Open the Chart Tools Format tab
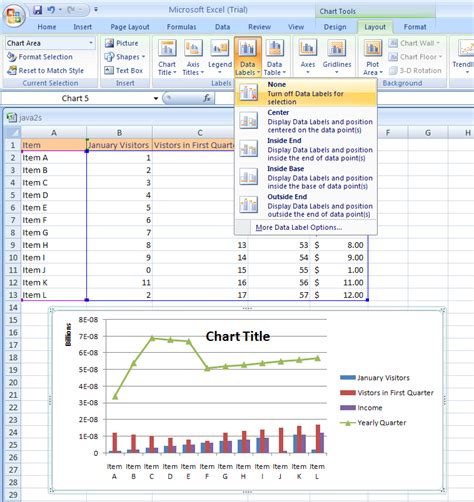The height and width of the screenshot is (502, 474). tap(415, 27)
